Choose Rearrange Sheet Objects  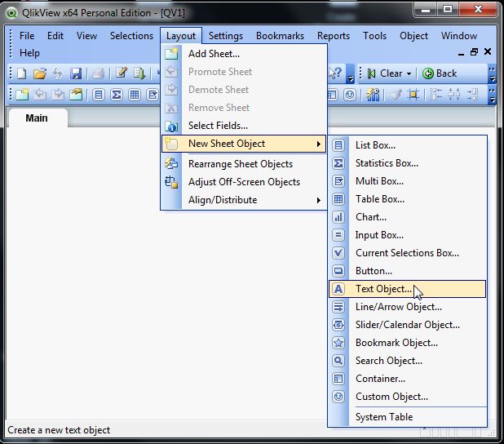point(244,164)
